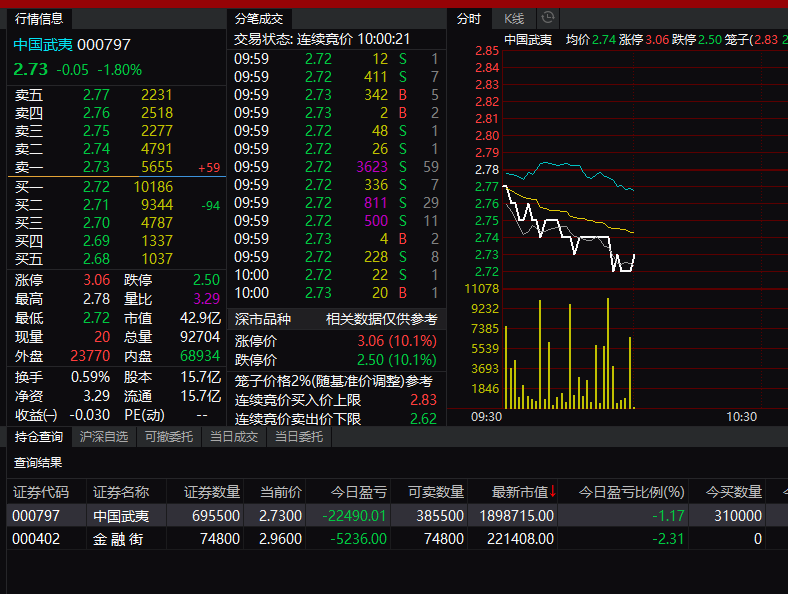
Task: Click stock code 000797 in quote header
Action: click(x=104, y=45)
